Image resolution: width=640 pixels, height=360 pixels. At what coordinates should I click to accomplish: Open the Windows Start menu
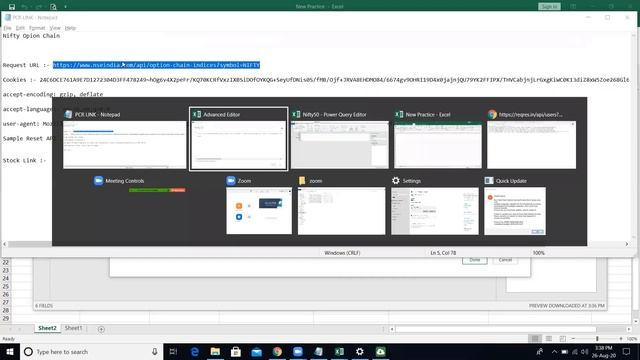point(10,351)
